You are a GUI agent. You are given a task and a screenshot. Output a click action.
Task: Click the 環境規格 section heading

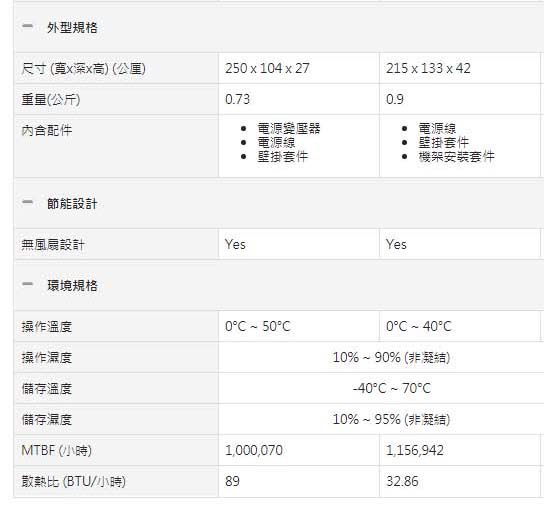click(72, 286)
